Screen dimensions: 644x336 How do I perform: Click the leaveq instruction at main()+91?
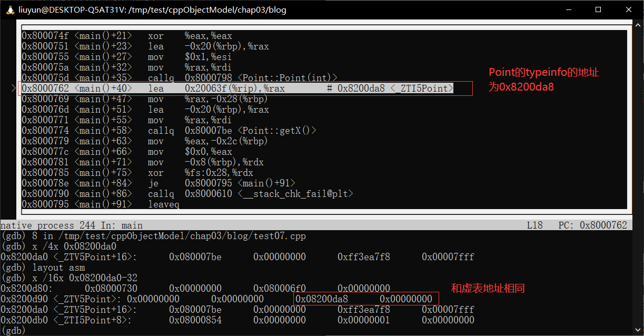click(x=163, y=204)
